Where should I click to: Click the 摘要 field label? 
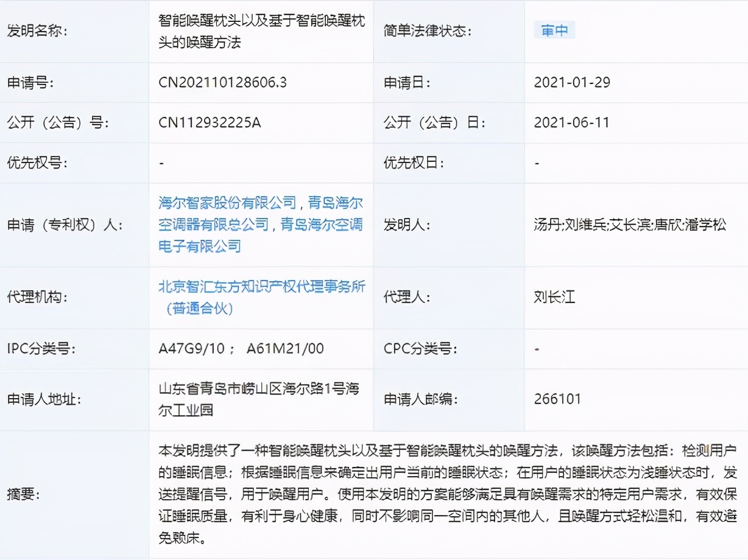pyautogui.click(x=23, y=494)
